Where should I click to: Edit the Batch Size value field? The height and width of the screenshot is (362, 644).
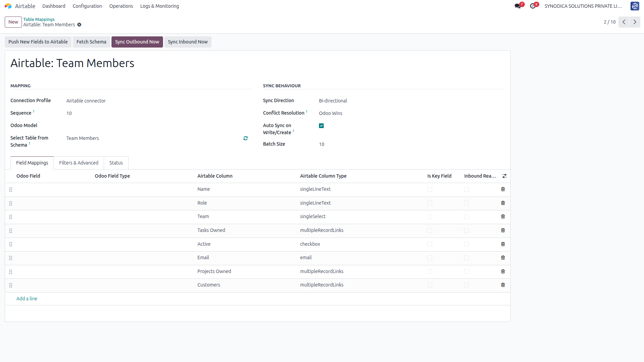[412, 144]
